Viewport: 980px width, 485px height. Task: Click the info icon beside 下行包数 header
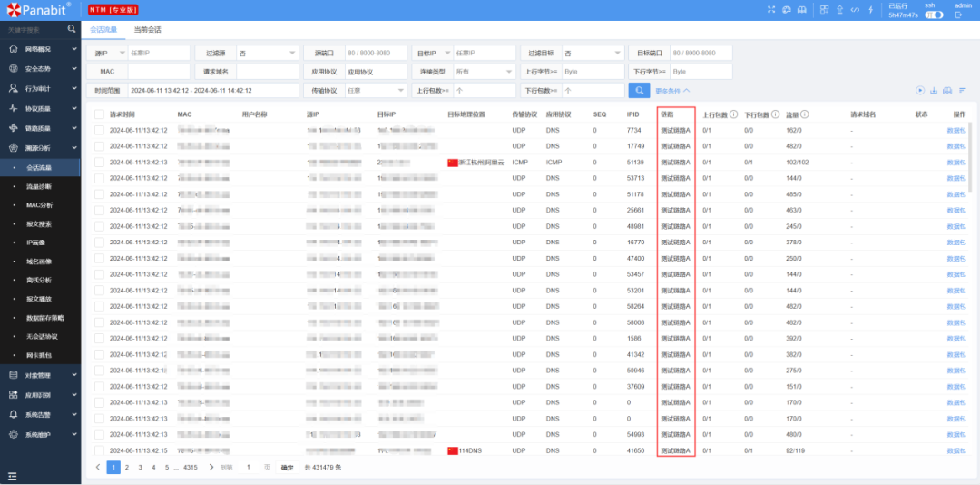pos(775,114)
